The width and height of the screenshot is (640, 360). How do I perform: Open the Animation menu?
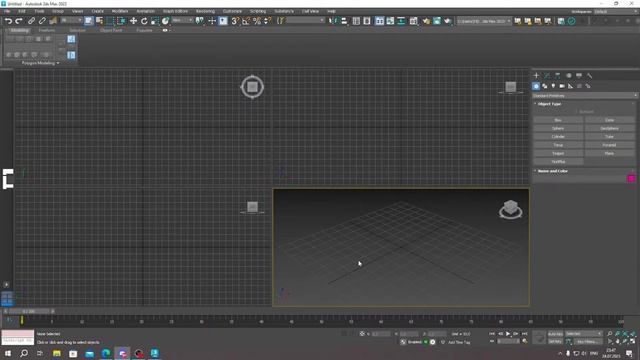tap(145, 11)
